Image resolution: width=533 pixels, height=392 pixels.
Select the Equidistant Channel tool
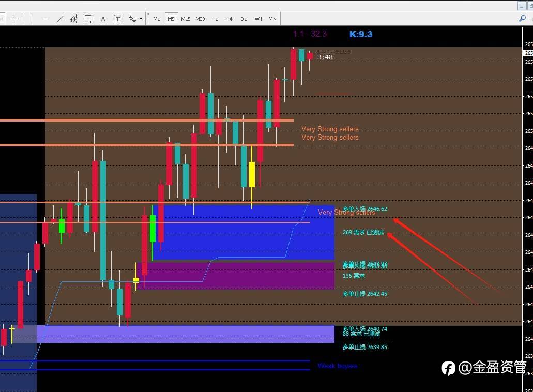click(x=74, y=19)
